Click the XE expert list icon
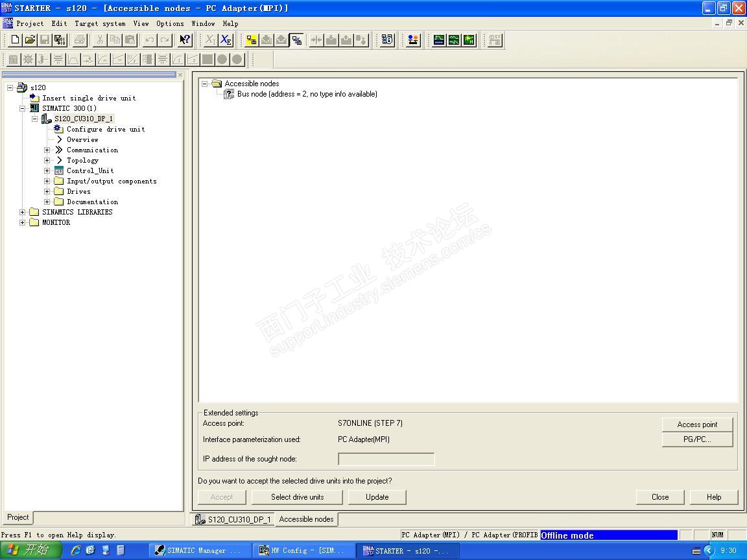 pyautogui.click(x=226, y=40)
